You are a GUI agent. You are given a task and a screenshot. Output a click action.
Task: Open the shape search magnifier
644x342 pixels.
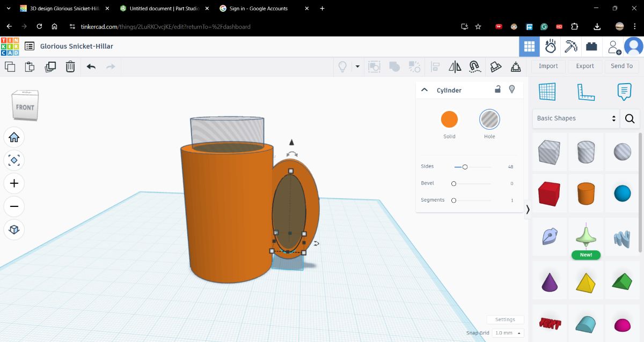[630, 118]
